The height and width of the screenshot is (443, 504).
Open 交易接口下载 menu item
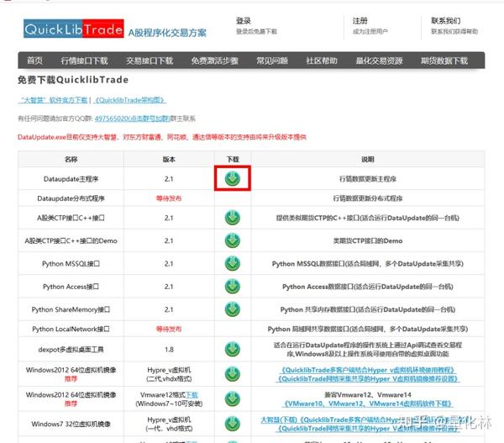point(150,61)
